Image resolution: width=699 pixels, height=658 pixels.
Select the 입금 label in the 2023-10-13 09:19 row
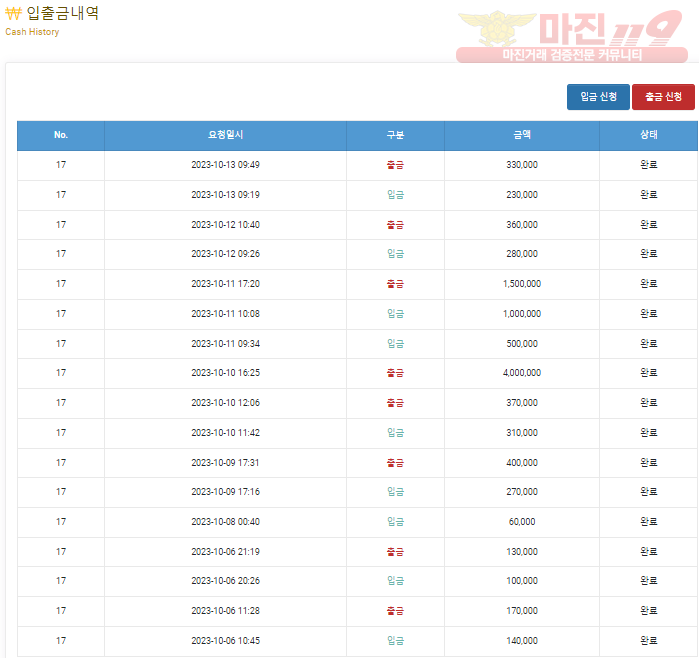coord(395,195)
